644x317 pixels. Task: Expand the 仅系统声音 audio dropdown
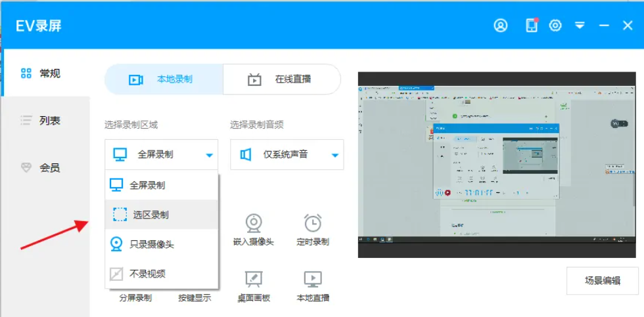287,155
